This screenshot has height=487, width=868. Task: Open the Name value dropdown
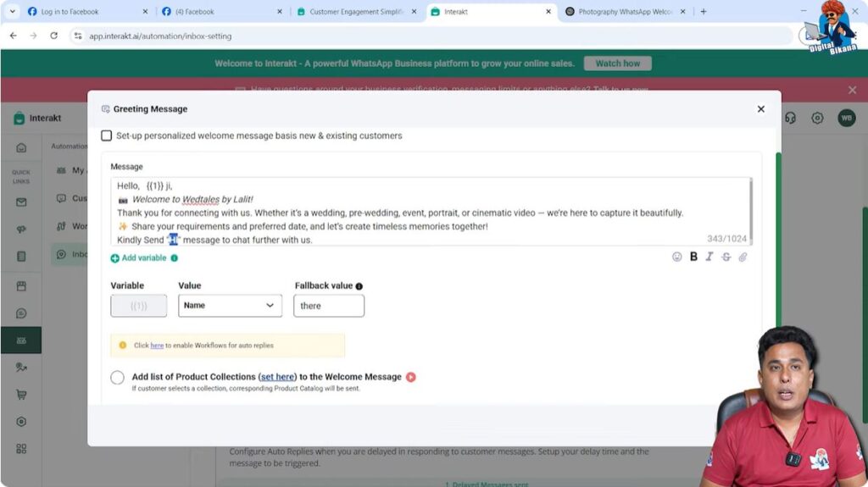230,306
